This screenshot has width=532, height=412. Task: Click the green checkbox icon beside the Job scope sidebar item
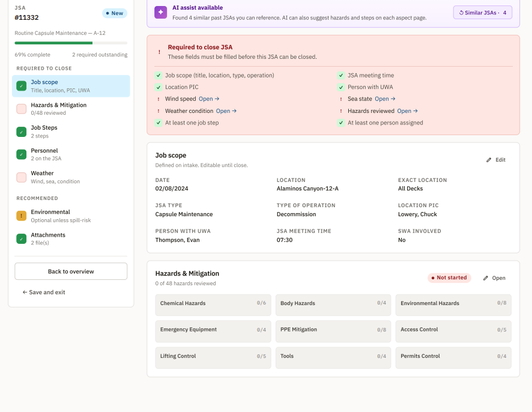[22, 86]
